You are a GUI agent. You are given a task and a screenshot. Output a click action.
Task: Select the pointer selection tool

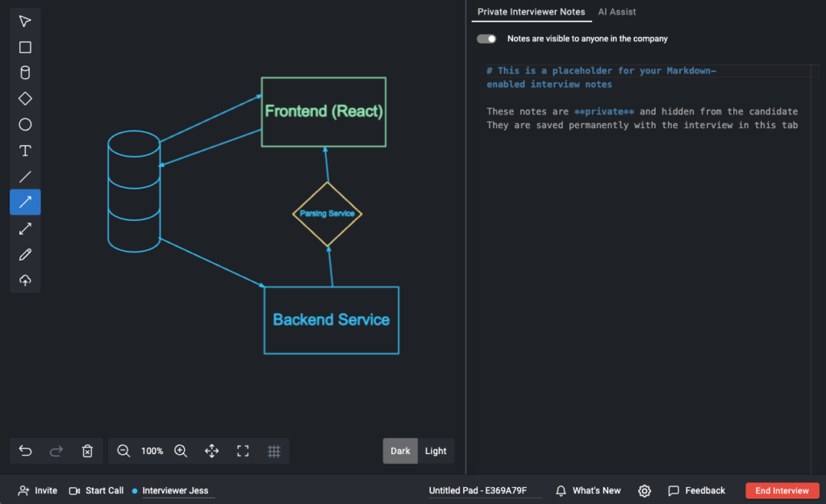point(25,21)
